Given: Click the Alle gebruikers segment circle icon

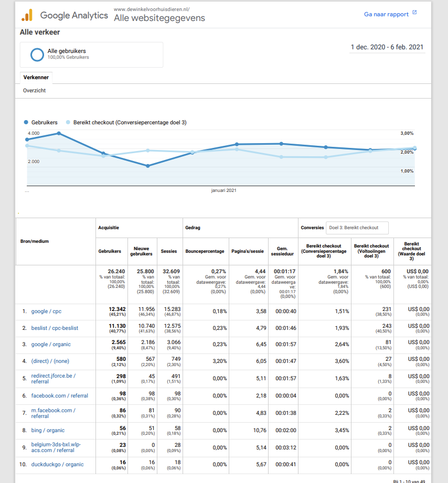Looking at the screenshot, I should (x=37, y=55).
